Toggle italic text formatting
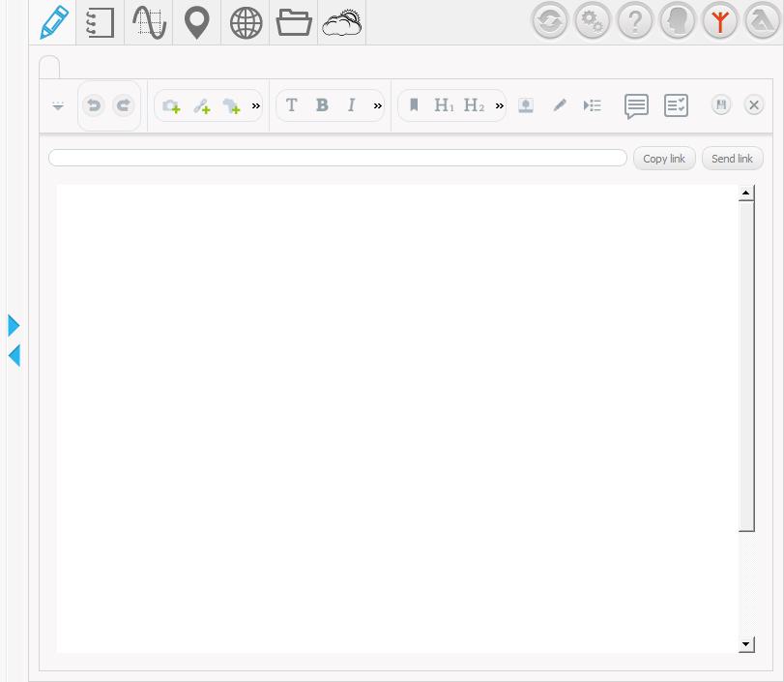 (x=352, y=105)
